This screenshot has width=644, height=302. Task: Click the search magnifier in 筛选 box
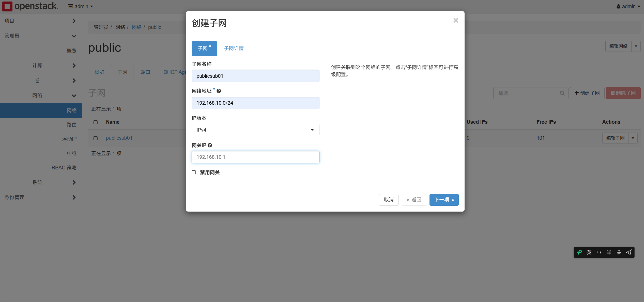(562, 93)
